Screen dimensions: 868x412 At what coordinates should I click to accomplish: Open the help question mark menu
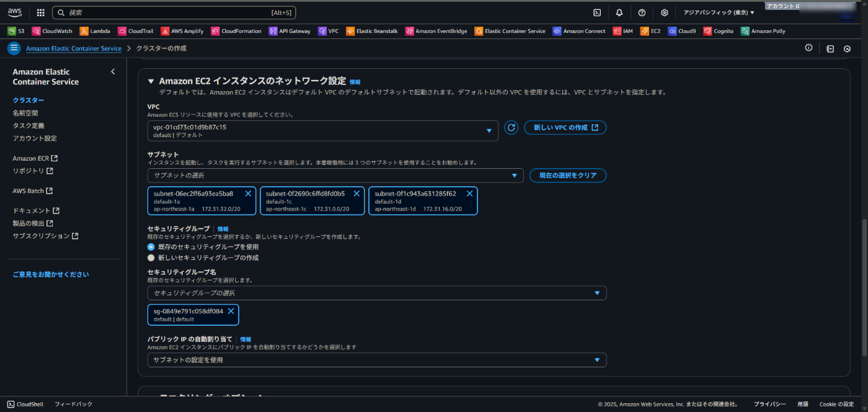[x=642, y=12]
